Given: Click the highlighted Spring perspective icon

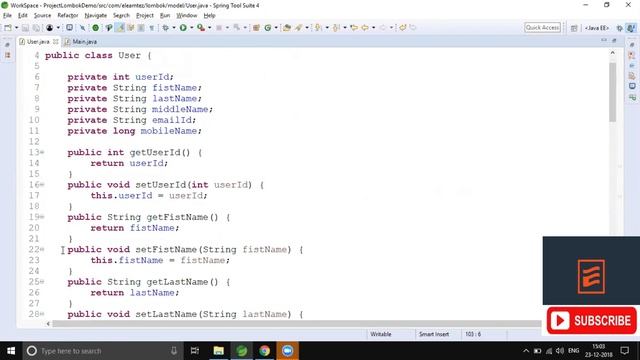Looking at the screenshot, I should [x=631, y=28].
